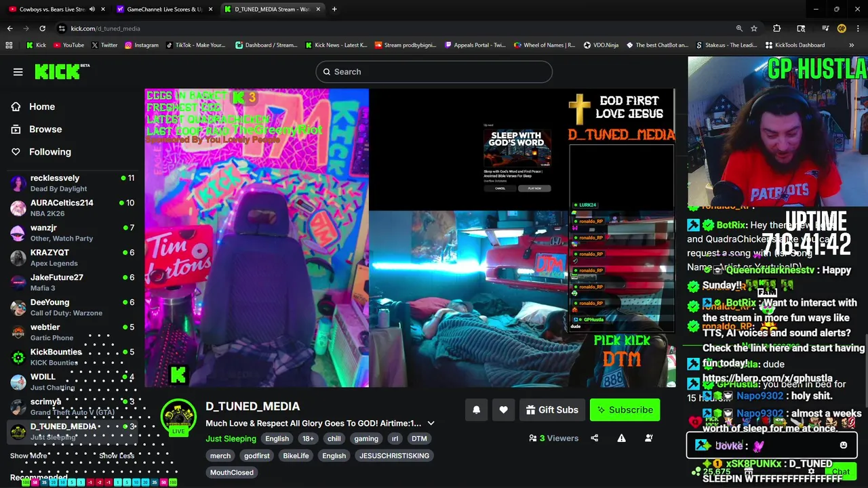
Task: Open the media controls icon in the toolbar
Action: click(825, 28)
